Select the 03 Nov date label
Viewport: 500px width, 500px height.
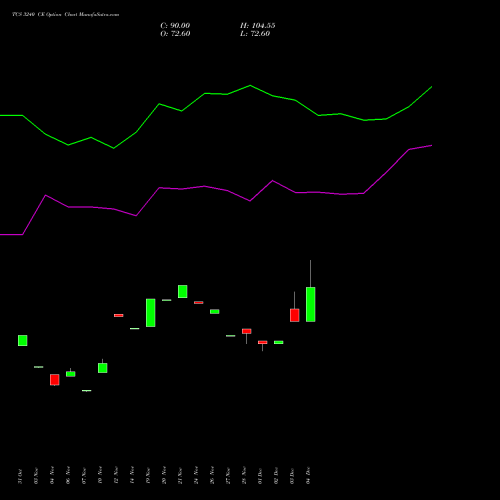coord(36,476)
